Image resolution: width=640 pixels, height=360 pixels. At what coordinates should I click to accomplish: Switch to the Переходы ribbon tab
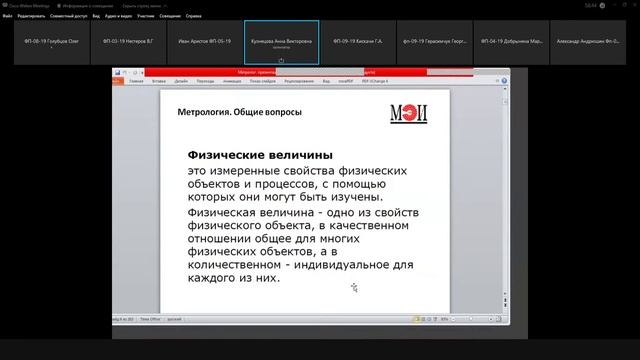(x=205, y=81)
